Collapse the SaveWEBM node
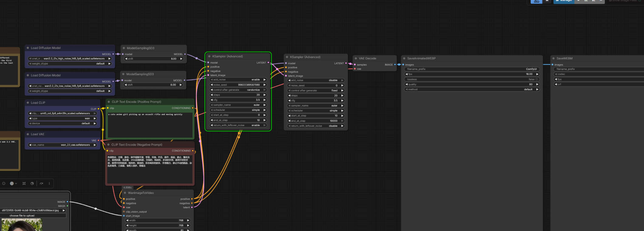Screen dimensions: 644x231 pyautogui.click(x=554, y=58)
